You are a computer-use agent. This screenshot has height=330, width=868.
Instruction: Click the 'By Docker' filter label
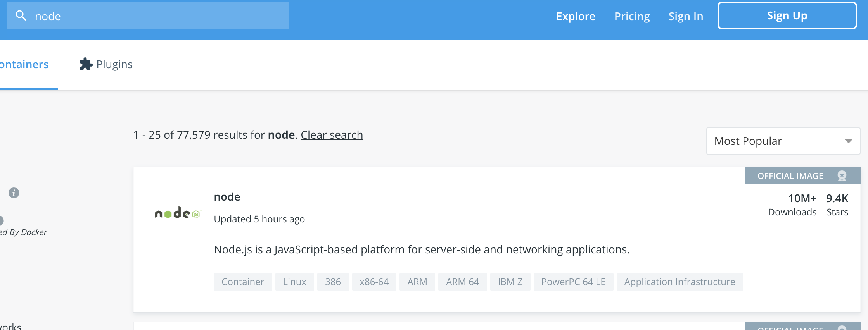[x=28, y=232]
